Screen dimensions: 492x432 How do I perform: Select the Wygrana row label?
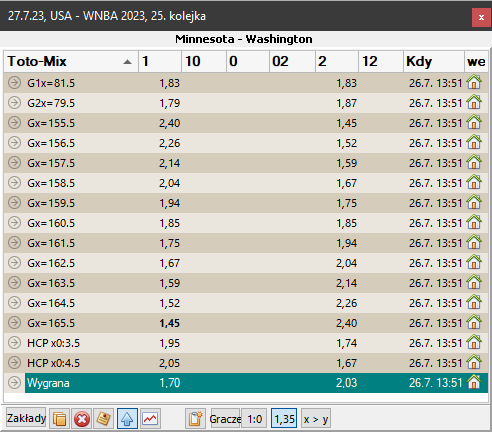tap(48, 383)
